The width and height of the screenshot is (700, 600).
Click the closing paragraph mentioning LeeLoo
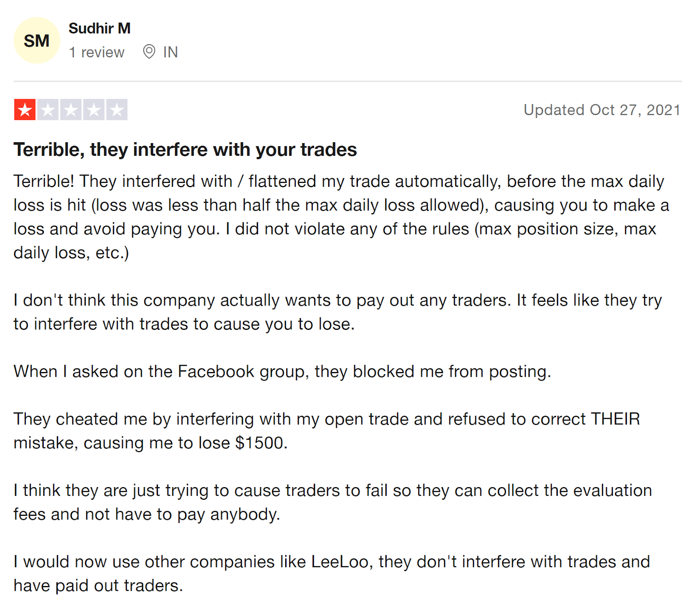point(332,573)
